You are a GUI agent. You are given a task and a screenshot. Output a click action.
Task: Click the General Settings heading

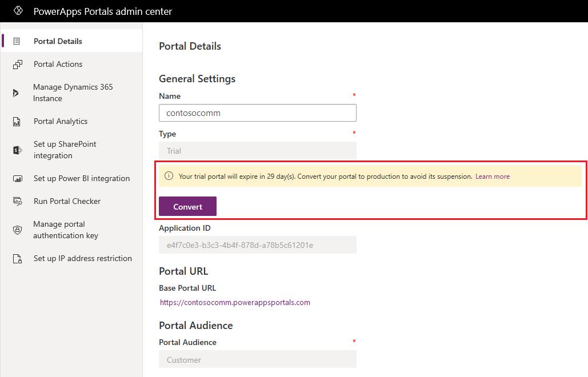coord(197,79)
